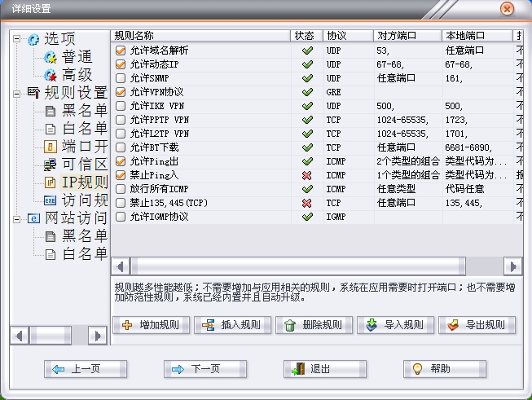This screenshot has width=532, height=400.
Task: Go to the previous page with 上一页
Action: (x=86, y=369)
